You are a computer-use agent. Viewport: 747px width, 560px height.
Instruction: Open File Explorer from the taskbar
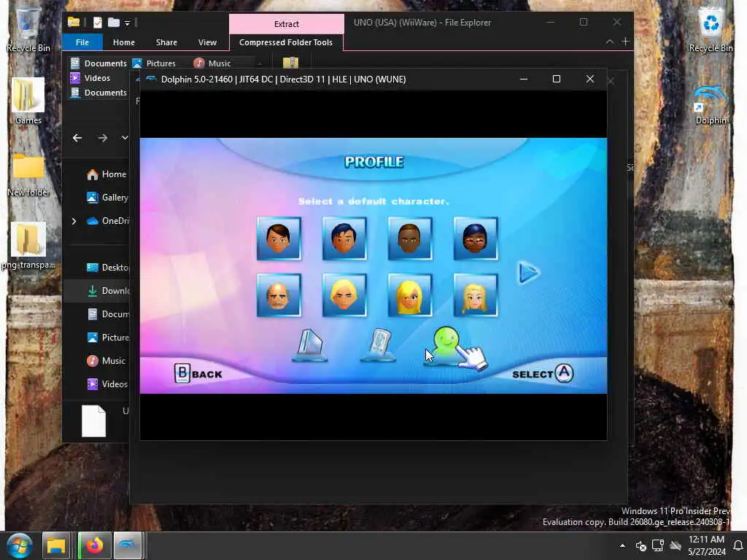56,545
